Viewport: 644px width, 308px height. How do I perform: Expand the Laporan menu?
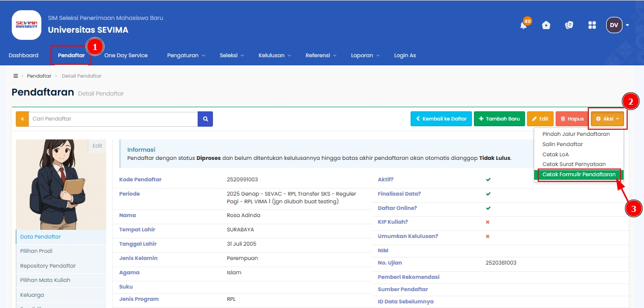click(x=365, y=55)
